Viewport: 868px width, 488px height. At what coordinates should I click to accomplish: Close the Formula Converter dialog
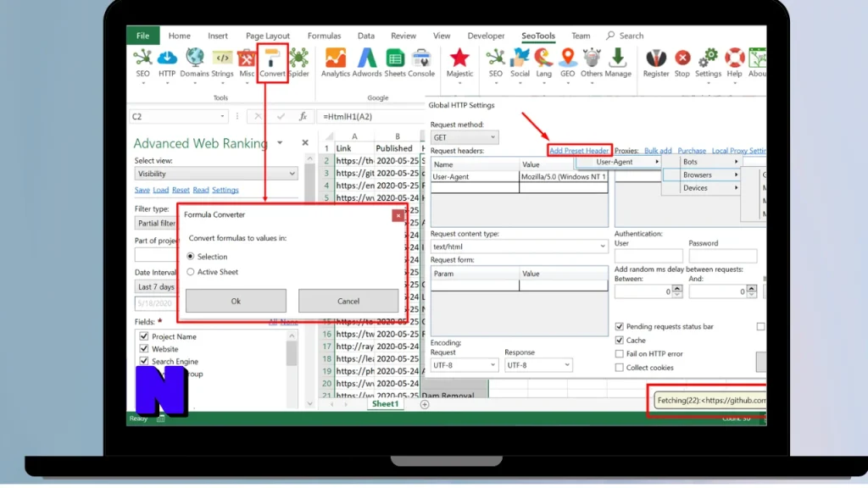click(x=398, y=216)
